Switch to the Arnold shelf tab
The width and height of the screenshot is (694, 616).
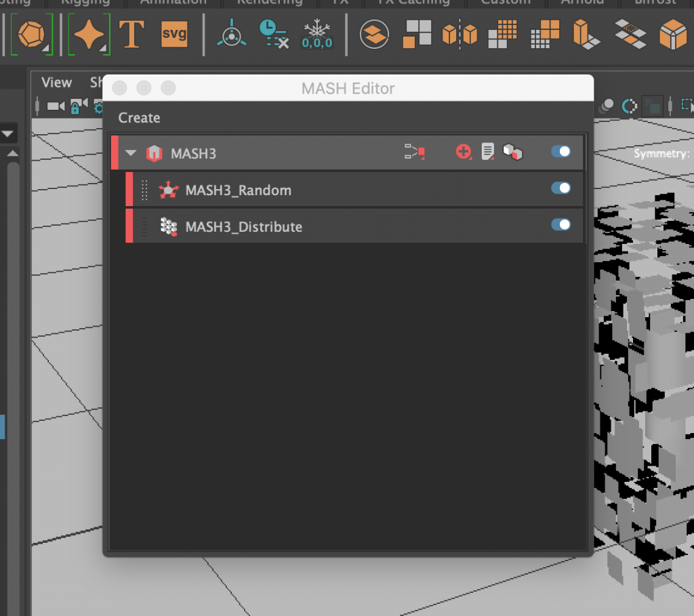pyautogui.click(x=581, y=3)
